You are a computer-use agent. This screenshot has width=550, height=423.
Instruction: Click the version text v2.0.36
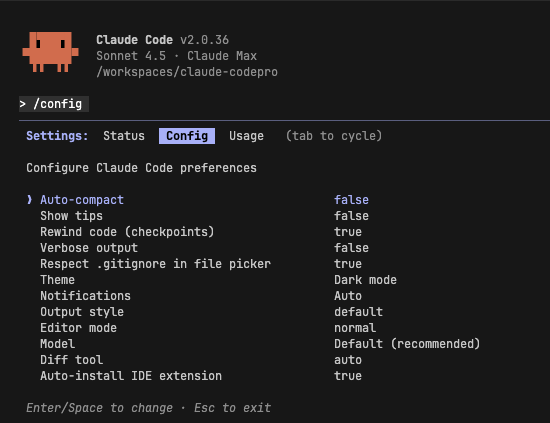pyautogui.click(x=204, y=40)
